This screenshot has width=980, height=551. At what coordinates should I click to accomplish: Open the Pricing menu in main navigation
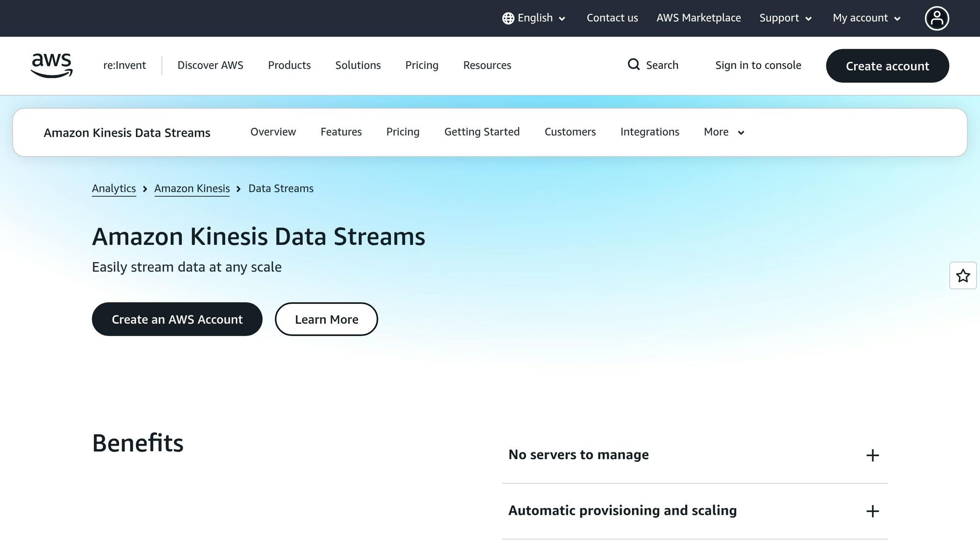(x=422, y=65)
